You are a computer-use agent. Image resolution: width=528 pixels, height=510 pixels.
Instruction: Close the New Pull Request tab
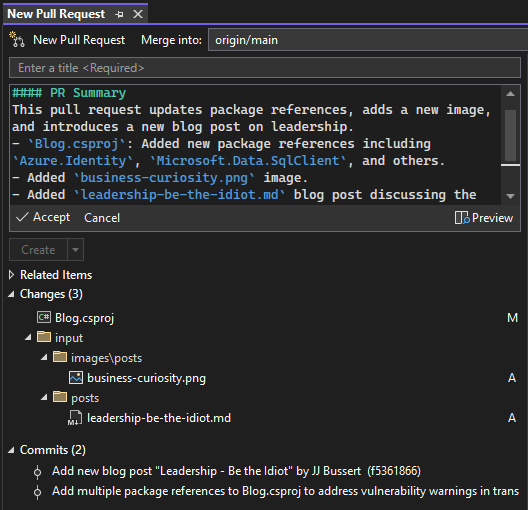[138, 14]
